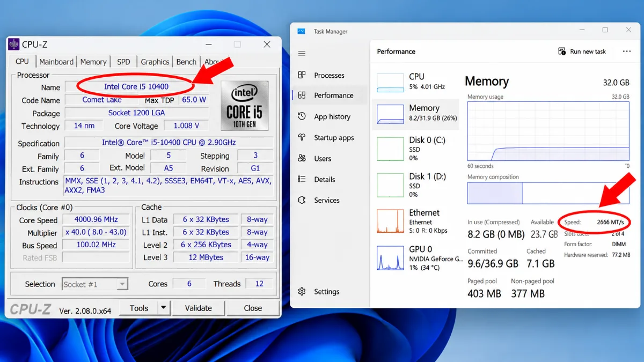Click the Run new task button label

[588, 51]
